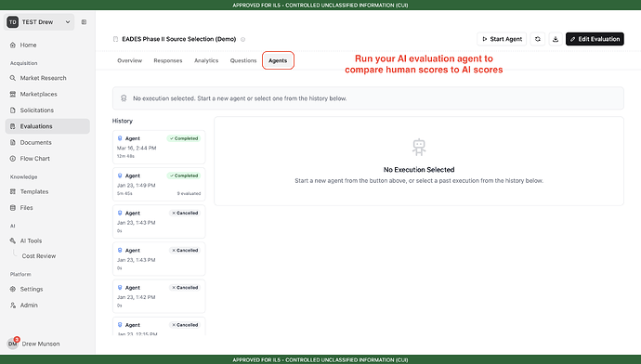Click the robot icon in empty execution panel
Viewport: 641px width, 364px height.
pos(419,147)
